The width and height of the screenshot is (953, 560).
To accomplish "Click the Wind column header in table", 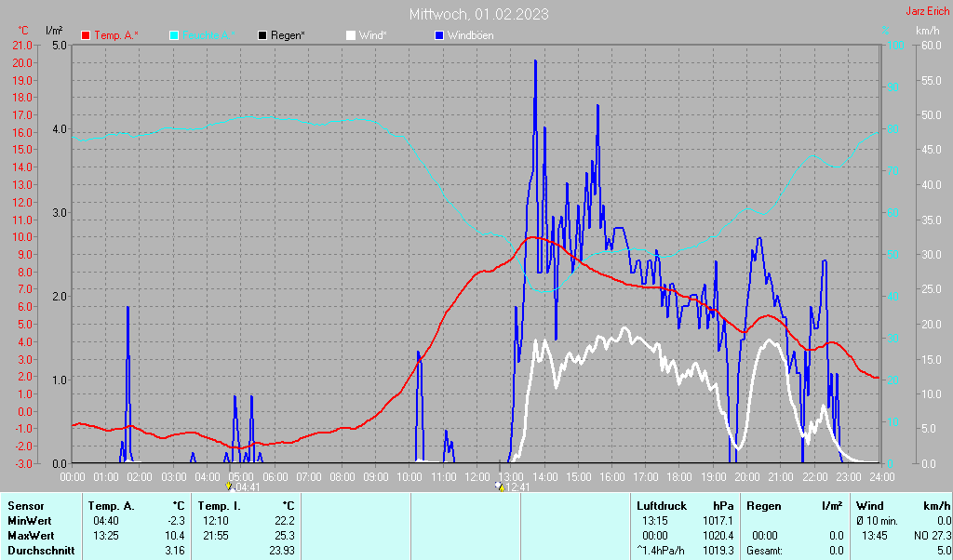I will (x=869, y=506).
